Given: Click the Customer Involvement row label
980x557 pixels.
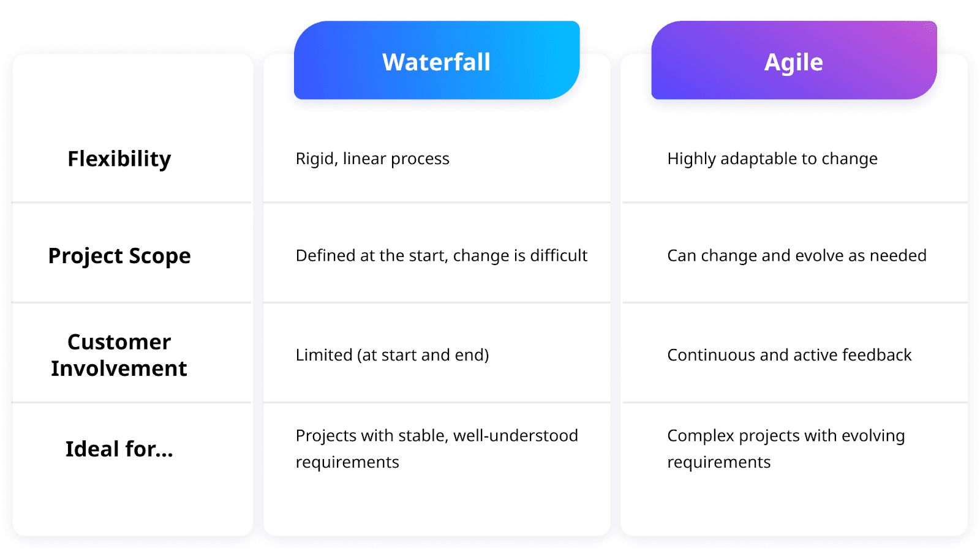Looking at the screenshot, I should (x=119, y=355).
